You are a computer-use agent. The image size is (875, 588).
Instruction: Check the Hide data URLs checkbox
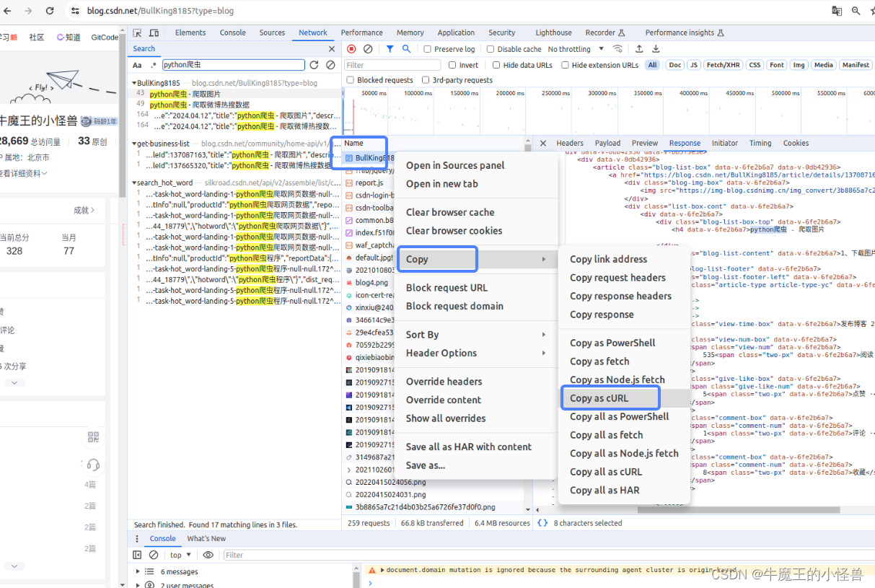click(x=496, y=65)
